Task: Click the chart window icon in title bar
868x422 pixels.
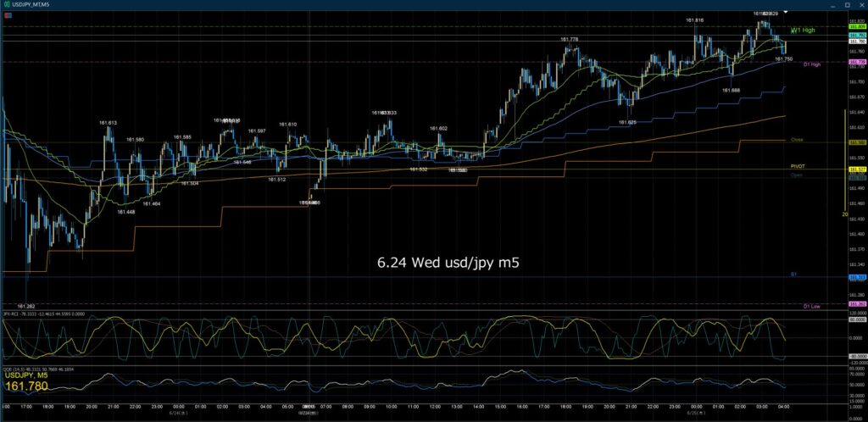Action: pos(5,4)
